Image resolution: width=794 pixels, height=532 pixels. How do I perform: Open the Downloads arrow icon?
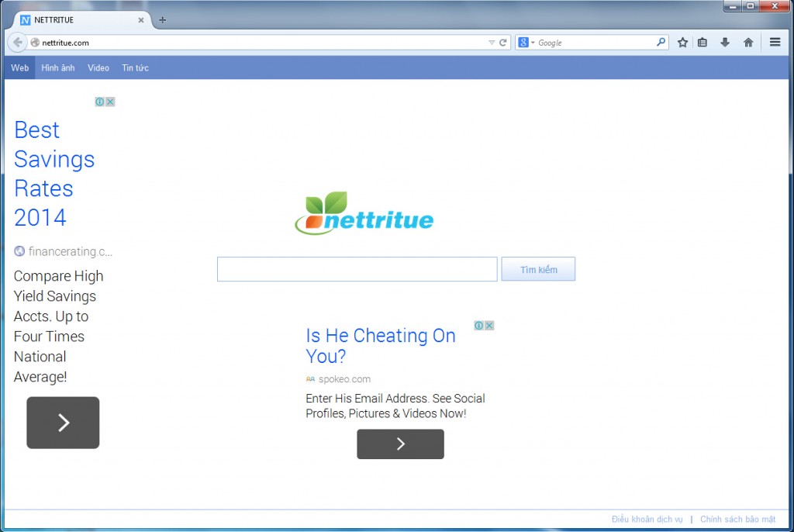(725, 43)
